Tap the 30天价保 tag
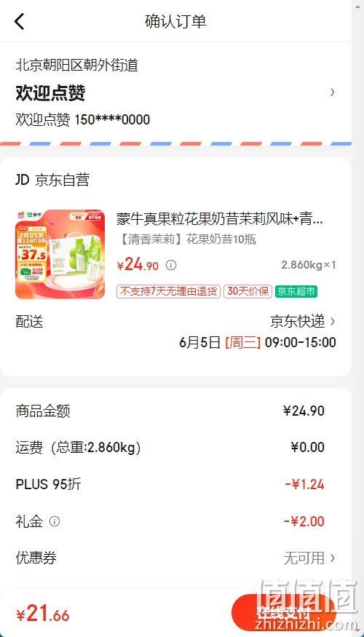This screenshot has height=637, width=364. (248, 291)
